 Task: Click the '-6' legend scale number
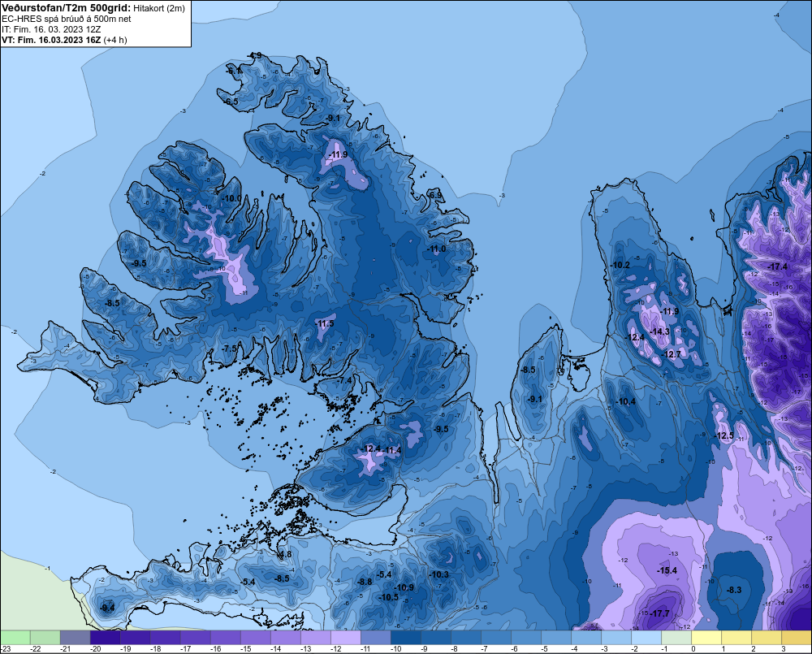pyautogui.click(x=514, y=649)
